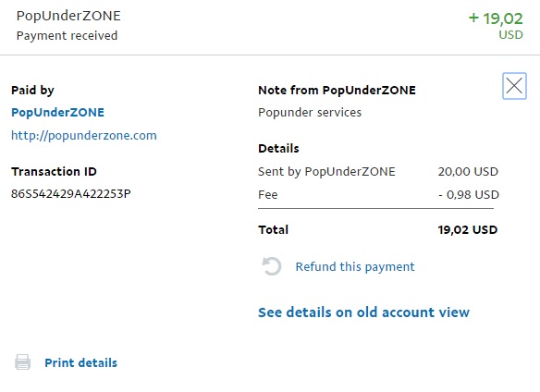Viewport: 540px width, 392px height.
Task: Choose the Print details link
Action: (81, 362)
